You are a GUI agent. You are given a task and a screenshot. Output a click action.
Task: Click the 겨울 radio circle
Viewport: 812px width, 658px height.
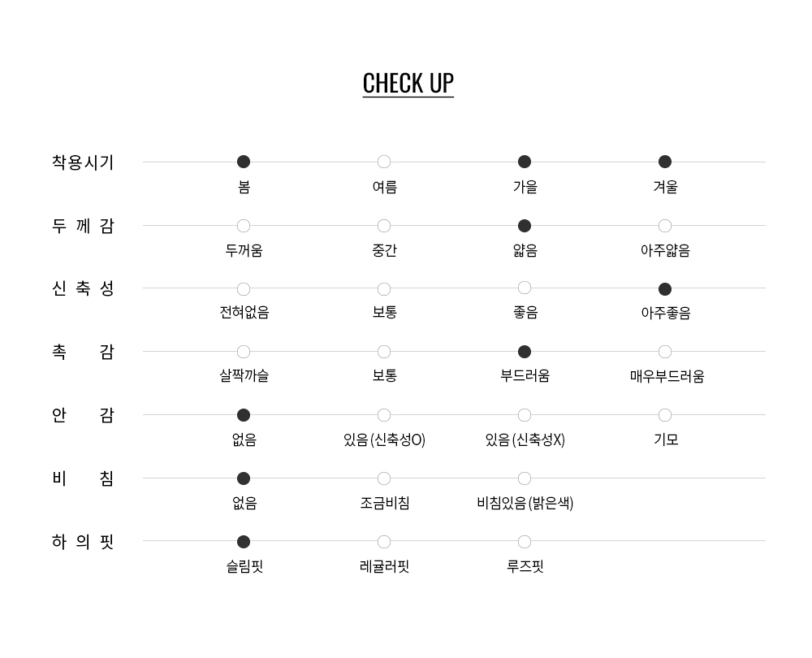(665, 162)
